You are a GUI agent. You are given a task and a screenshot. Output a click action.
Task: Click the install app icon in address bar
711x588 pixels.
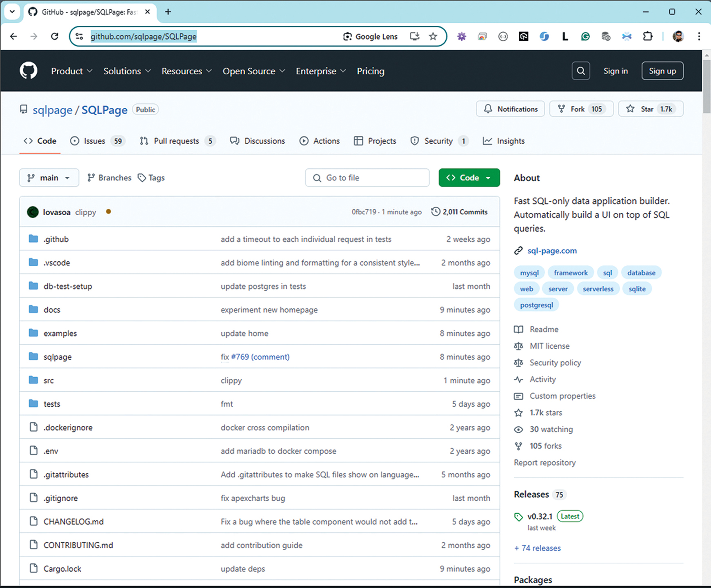click(414, 36)
